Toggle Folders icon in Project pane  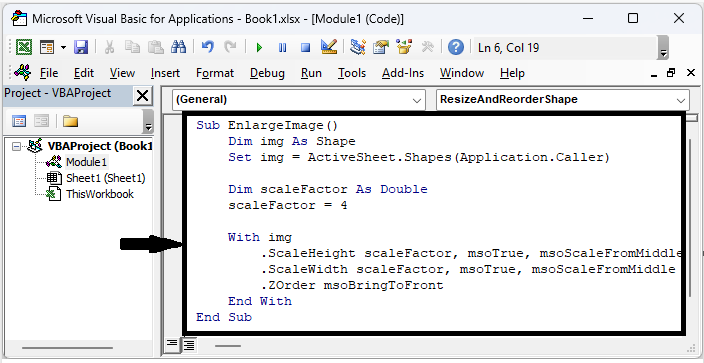click(70, 121)
